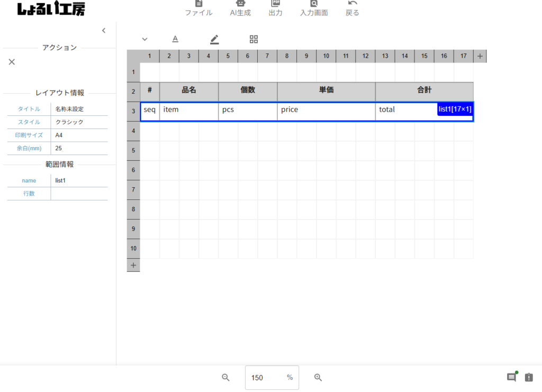Click the AI生成 robot icon
This screenshot has width=542, height=392.
240,8
